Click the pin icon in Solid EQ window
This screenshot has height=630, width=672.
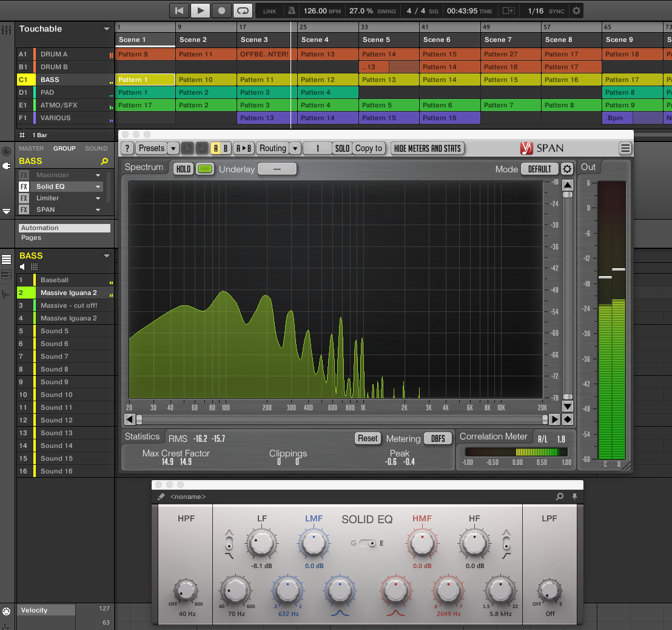tap(574, 496)
